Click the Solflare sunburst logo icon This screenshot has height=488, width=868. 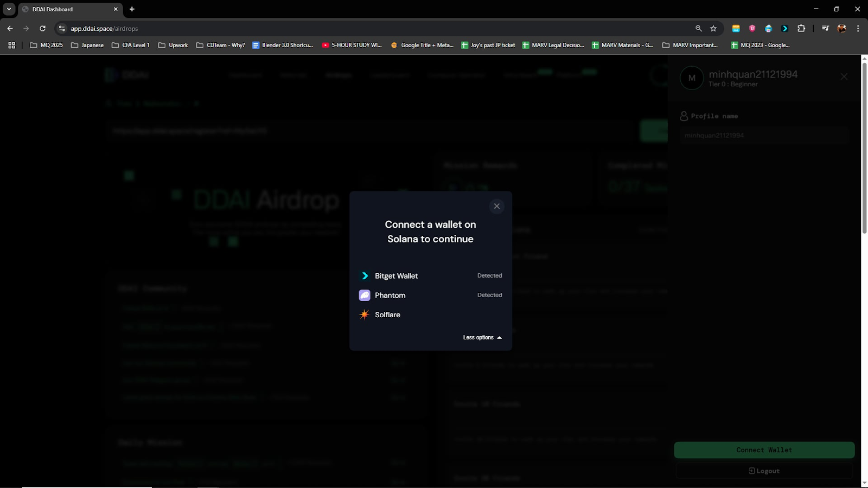point(365,314)
